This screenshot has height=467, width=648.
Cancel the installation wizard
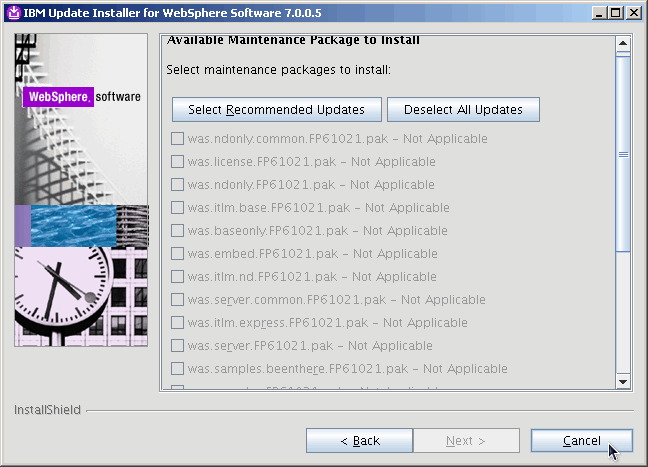pos(581,440)
